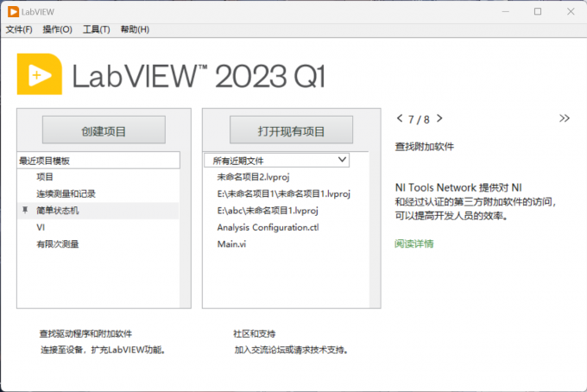Open Analysis Configuration.ctl recent file
This screenshot has height=392, width=587.
[x=268, y=227]
